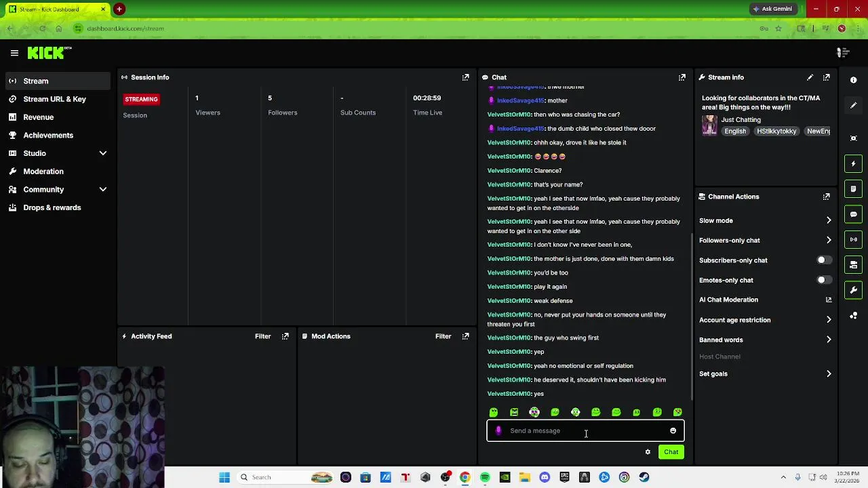Pop out the Activity Feed panel

(x=285, y=336)
